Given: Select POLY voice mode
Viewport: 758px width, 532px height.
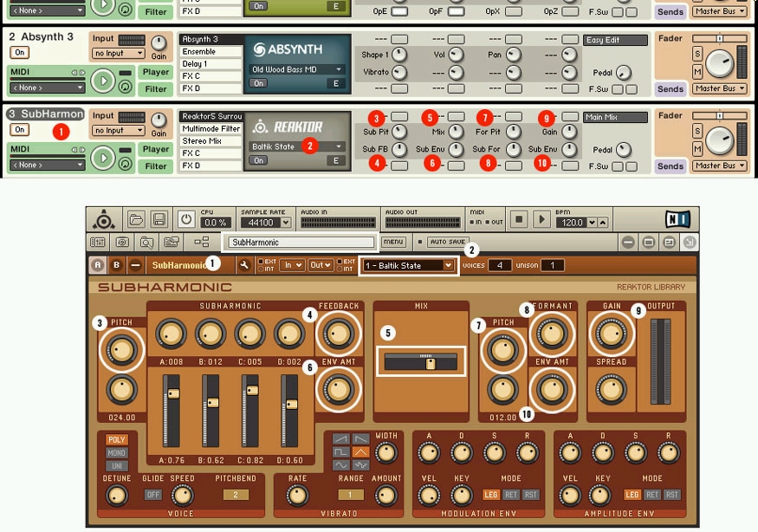Looking at the screenshot, I should point(116,439).
